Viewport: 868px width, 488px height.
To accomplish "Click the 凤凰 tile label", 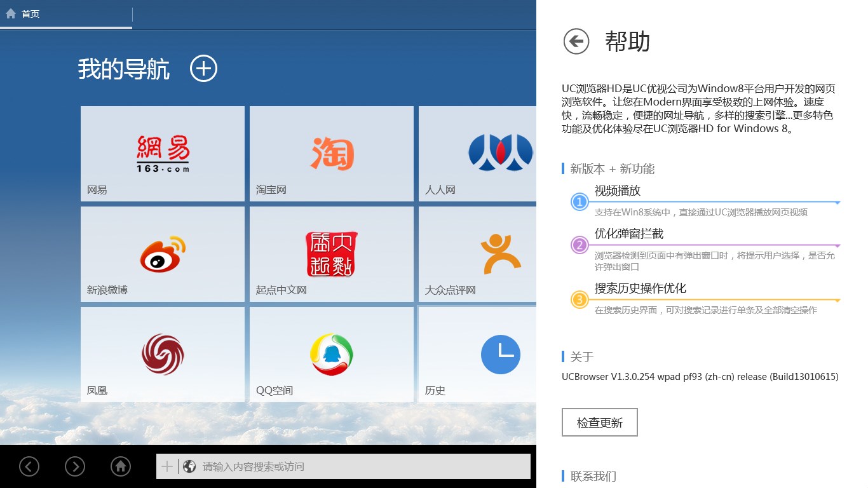I will click(97, 391).
